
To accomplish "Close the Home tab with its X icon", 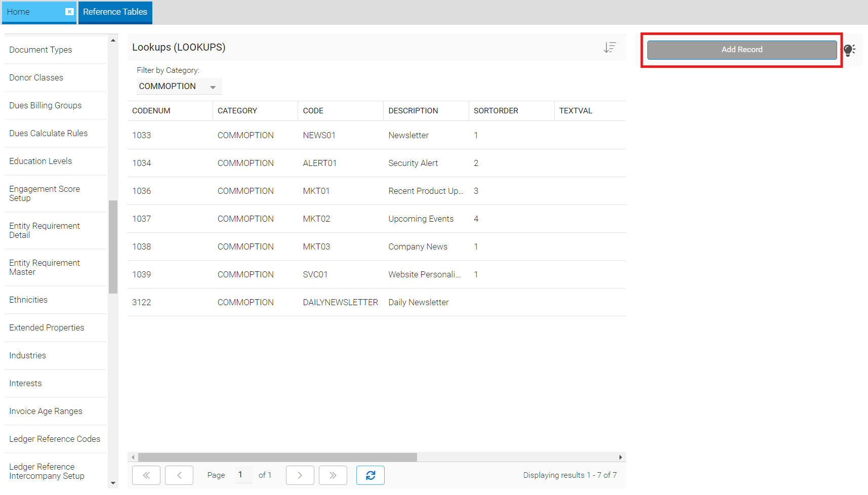I will pos(69,12).
